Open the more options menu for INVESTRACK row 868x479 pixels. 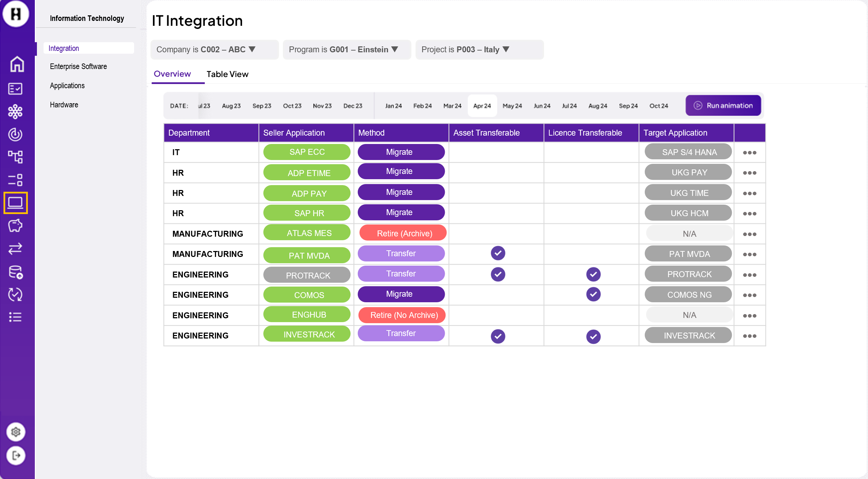(750, 336)
